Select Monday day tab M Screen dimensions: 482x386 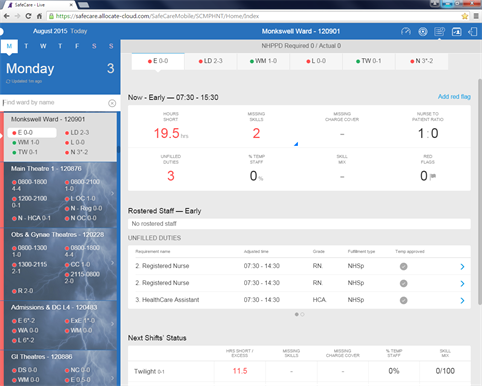pyautogui.click(x=9, y=46)
